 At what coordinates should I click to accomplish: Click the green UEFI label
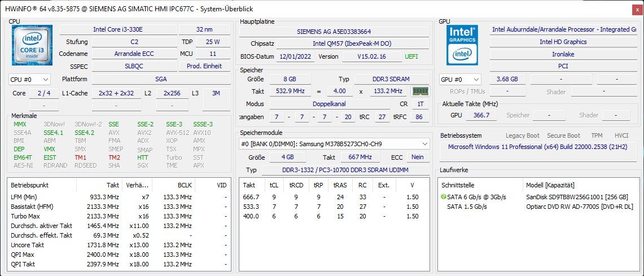pyautogui.click(x=411, y=56)
